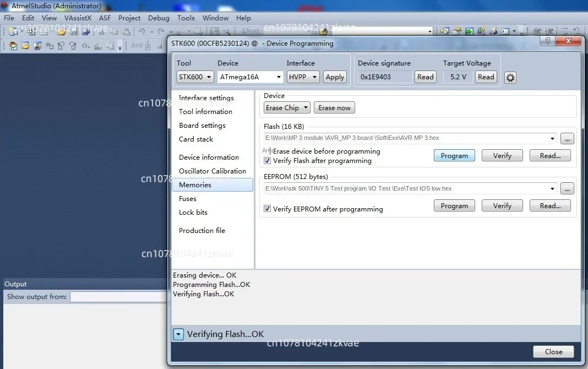Viewport: 588px width, 369px height.
Task: Click the green arrow toolbar icon
Action: 469,31
